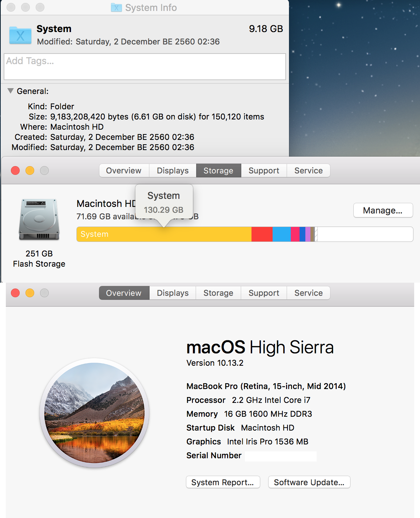Image resolution: width=420 pixels, height=518 pixels.
Task: Click the empty white free-space storage segment
Action: coord(365,234)
